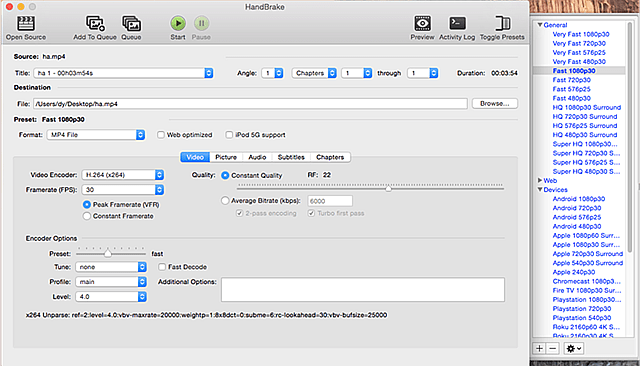Open the Video Encoder dropdown
640x366 pixels.
point(123,175)
